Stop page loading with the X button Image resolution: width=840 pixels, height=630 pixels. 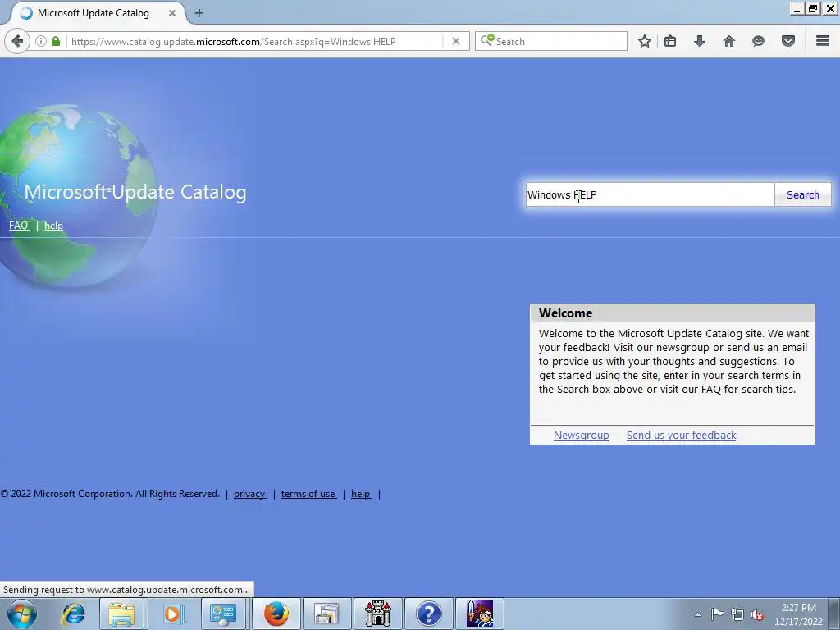[x=456, y=41]
